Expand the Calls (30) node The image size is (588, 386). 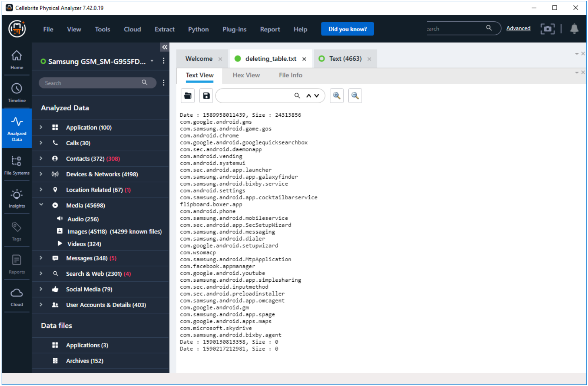41,143
